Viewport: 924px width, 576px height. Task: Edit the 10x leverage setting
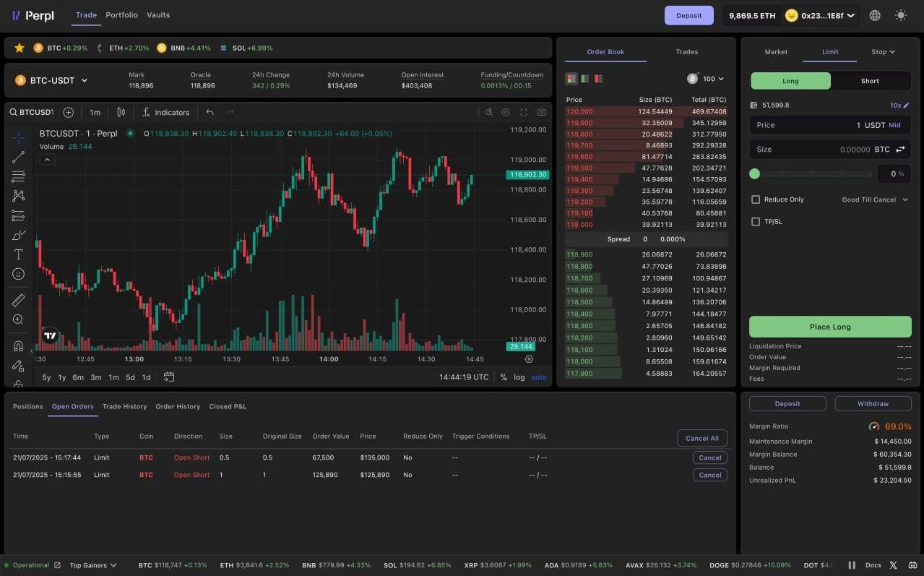899,105
